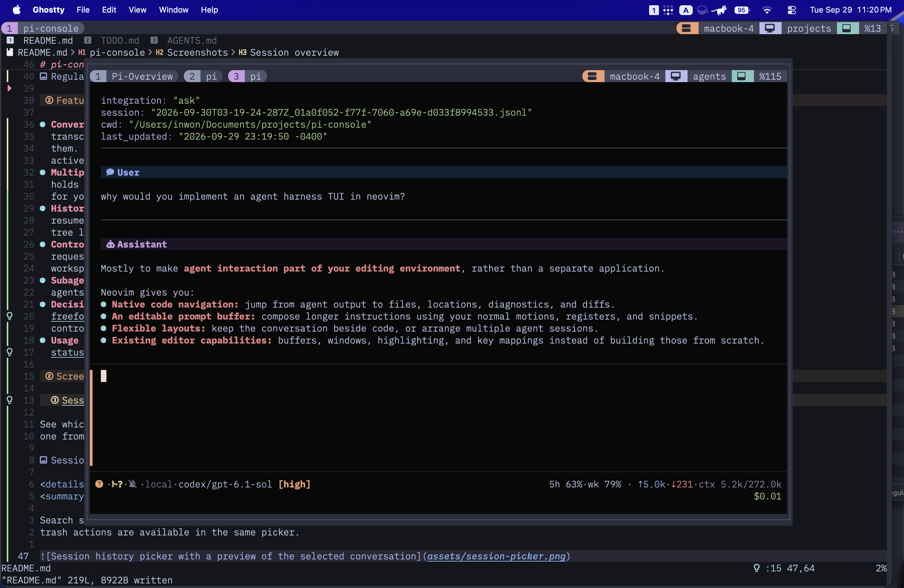This screenshot has width=904, height=588.
Task: Click the image icon on the Regula line
Action: click(x=44, y=76)
